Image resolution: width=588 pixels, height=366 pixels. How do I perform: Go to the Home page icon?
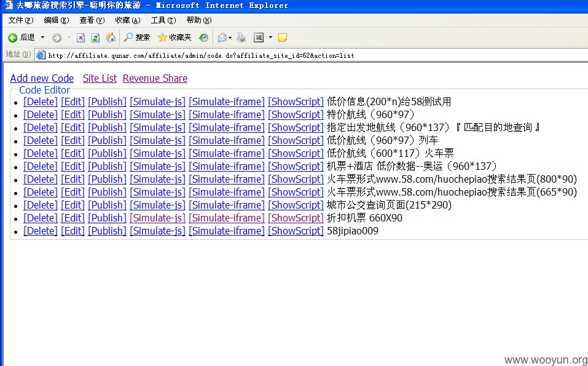[x=111, y=38]
